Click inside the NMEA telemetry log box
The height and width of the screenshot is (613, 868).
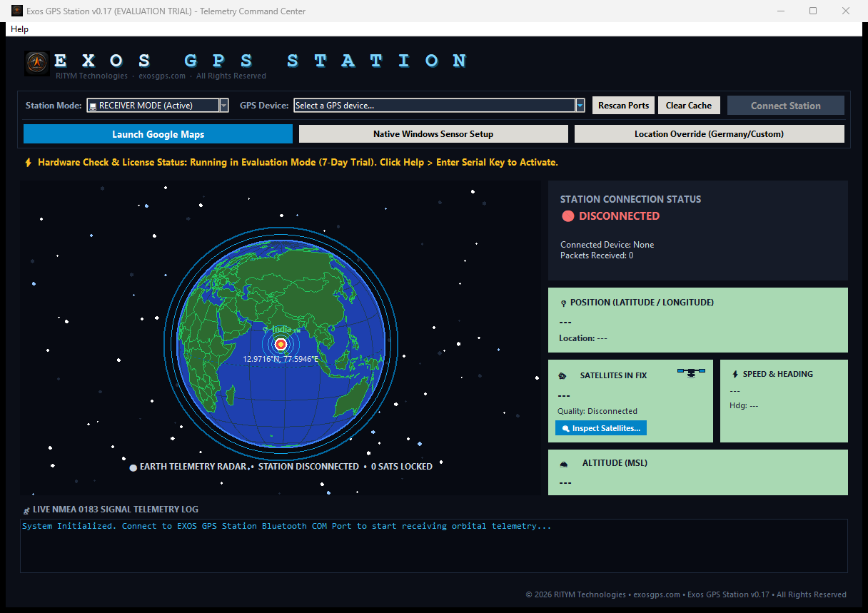coord(434,546)
